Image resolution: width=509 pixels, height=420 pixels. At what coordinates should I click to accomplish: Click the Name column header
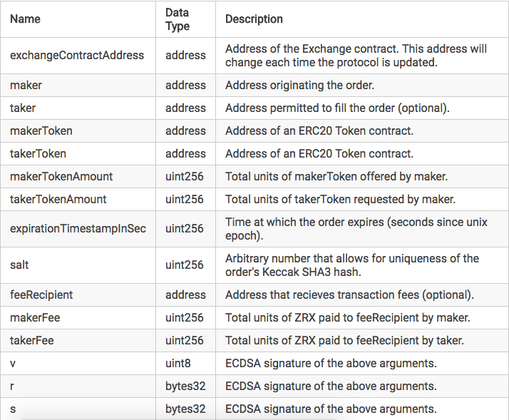tap(26, 19)
